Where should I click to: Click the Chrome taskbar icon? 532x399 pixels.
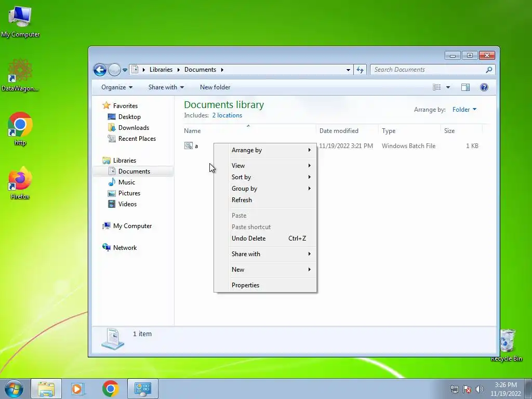(110, 389)
